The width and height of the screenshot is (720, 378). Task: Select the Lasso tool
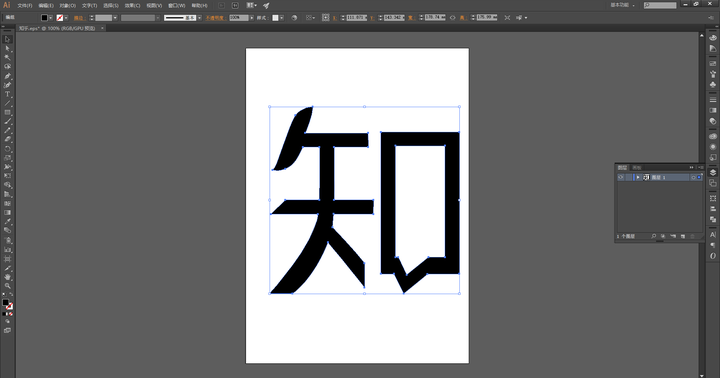click(x=7, y=67)
